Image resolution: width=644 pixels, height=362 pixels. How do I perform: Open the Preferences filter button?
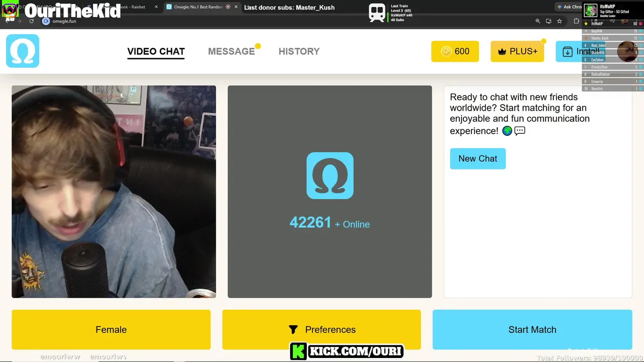coord(321,329)
